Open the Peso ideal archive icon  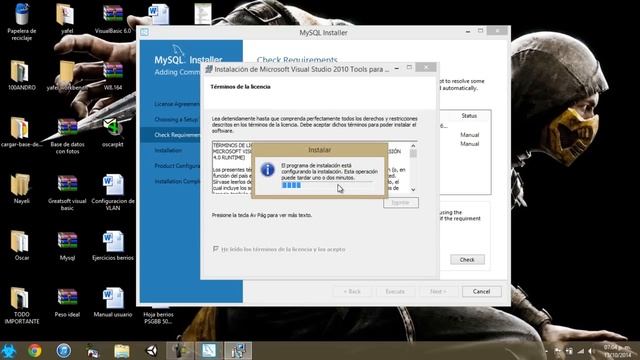click(67, 302)
